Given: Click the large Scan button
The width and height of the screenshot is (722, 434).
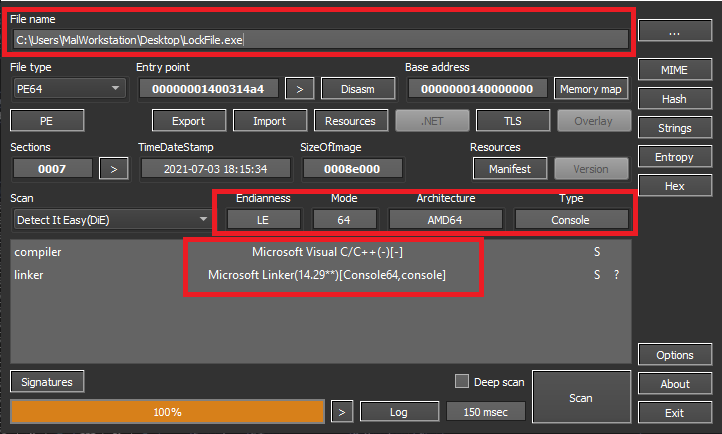Looking at the screenshot, I should pyautogui.click(x=581, y=397).
